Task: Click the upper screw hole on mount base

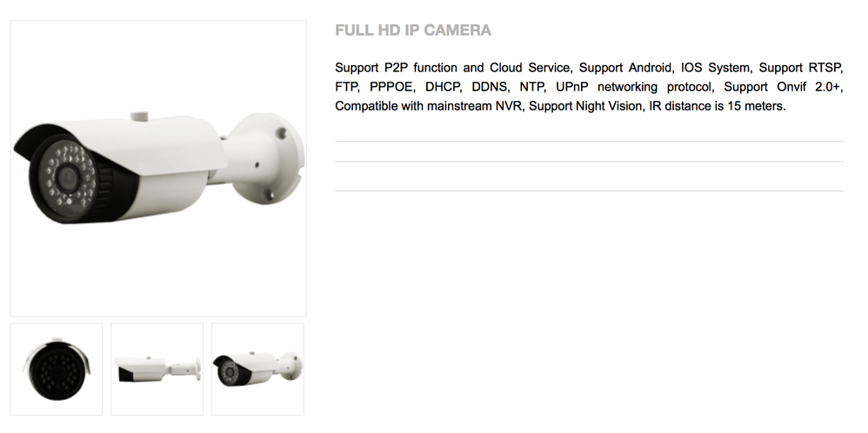Action: click(282, 133)
